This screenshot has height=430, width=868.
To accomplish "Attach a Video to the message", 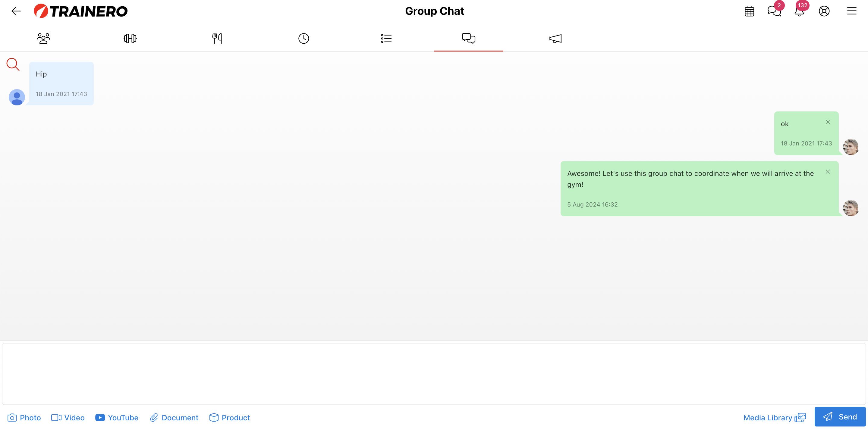I will 68,418.
